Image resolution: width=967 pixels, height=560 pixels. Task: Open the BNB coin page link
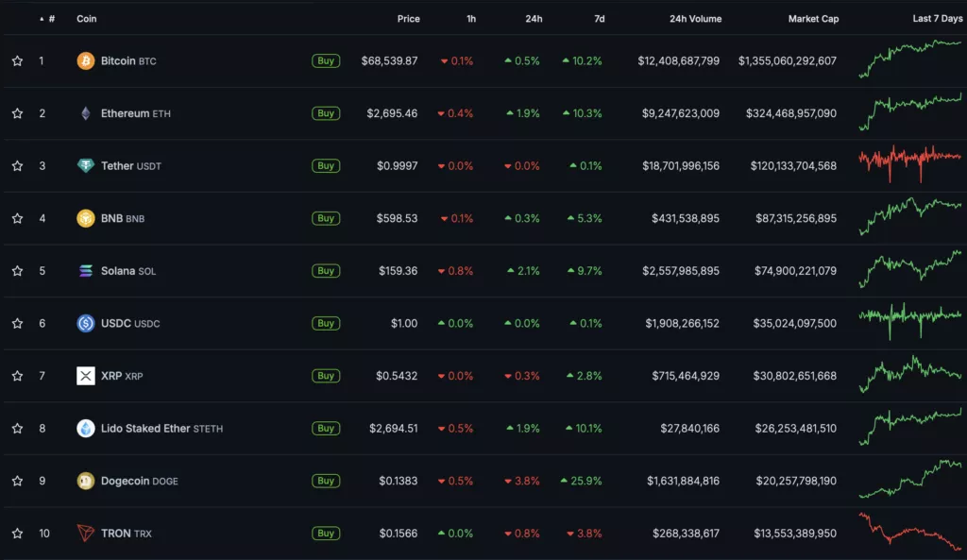[122, 218]
